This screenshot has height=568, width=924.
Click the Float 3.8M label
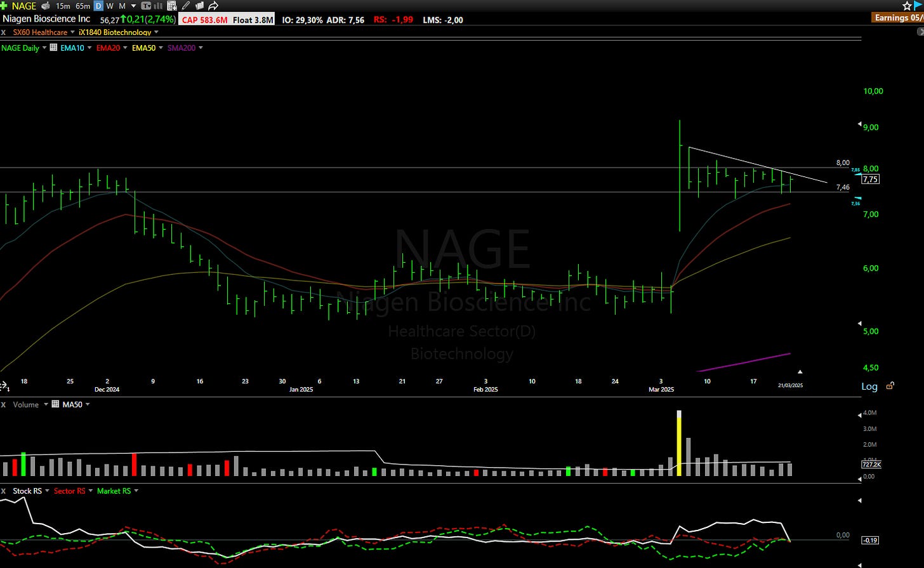(253, 20)
